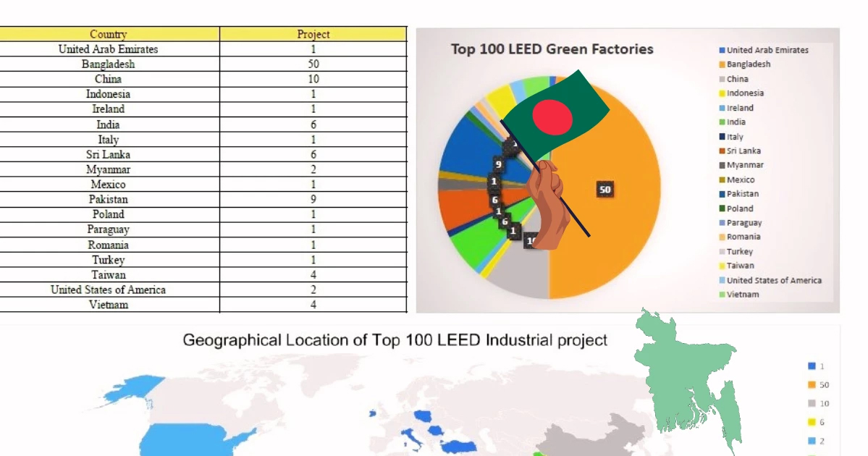Image resolution: width=868 pixels, height=456 pixels.
Task: Select the orange '50' swatch in map legend
Action: coord(811,385)
